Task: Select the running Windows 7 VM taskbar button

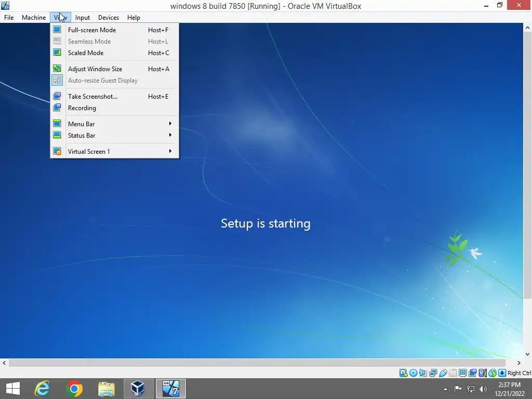Action: [x=170, y=389]
